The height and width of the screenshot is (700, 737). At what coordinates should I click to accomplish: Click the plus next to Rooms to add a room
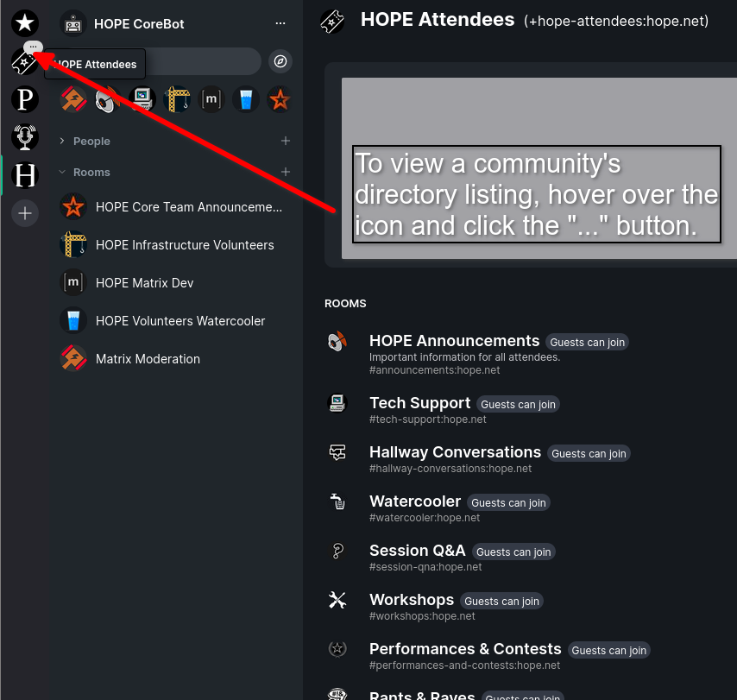[286, 173]
